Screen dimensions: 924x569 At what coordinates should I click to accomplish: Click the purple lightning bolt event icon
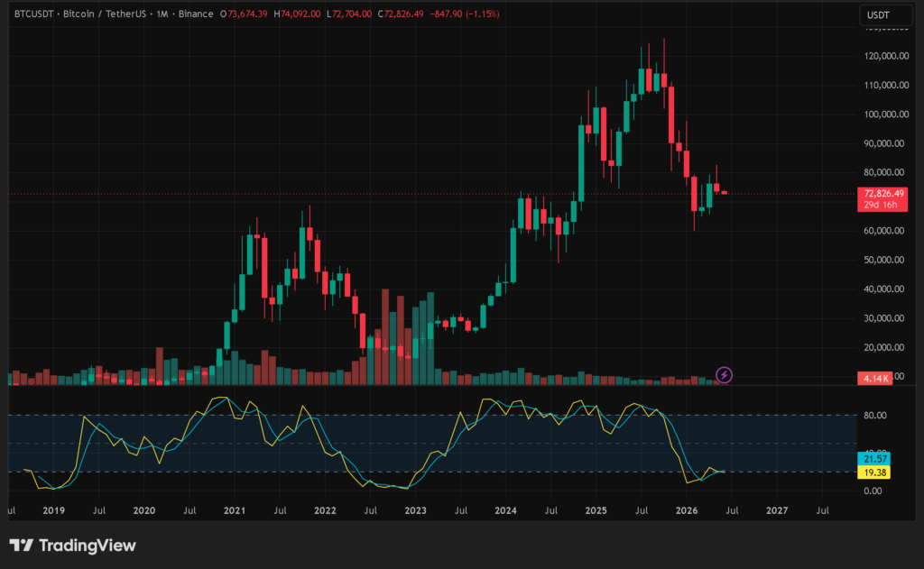tap(724, 374)
